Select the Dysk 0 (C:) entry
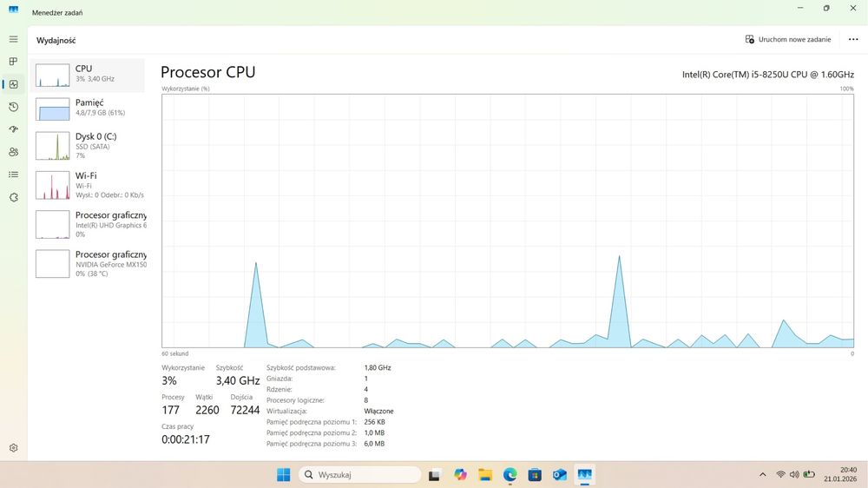Viewport: 868px width, 488px height. (89, 145)
